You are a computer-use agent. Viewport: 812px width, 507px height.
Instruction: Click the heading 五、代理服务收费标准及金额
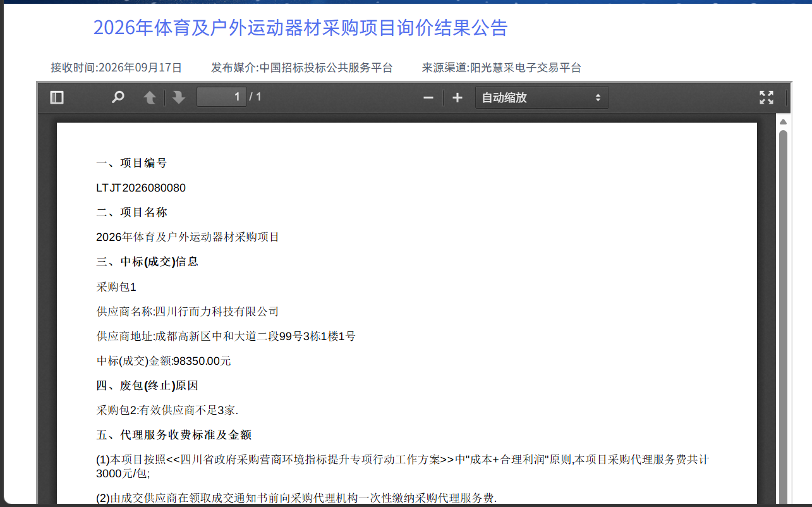point(174,435)
